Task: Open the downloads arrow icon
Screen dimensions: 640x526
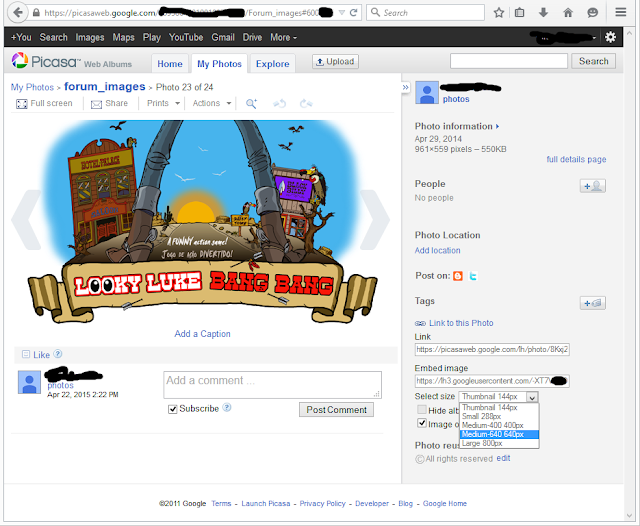Action: (543, 13)
